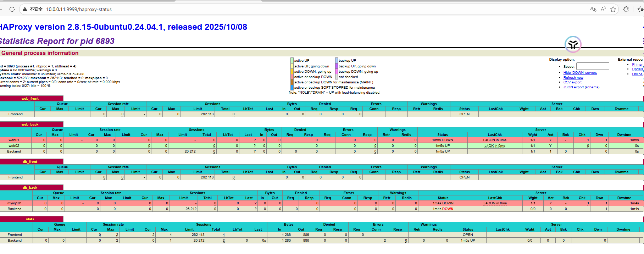
Task: Download stats via the CSV export link
Action: (x=572, y=82)
